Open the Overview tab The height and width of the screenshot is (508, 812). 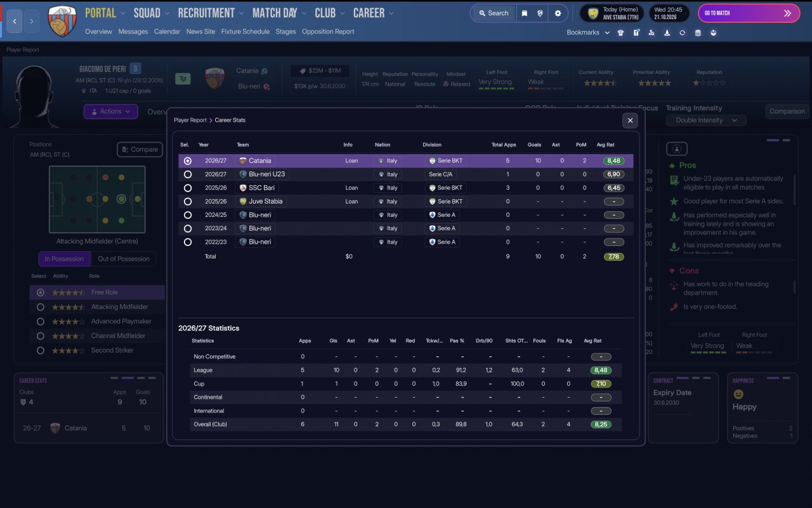pos(98,32)
